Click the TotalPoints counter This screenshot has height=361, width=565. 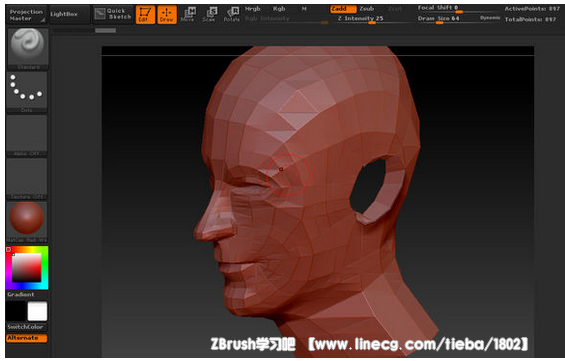[x=531, y=19]
